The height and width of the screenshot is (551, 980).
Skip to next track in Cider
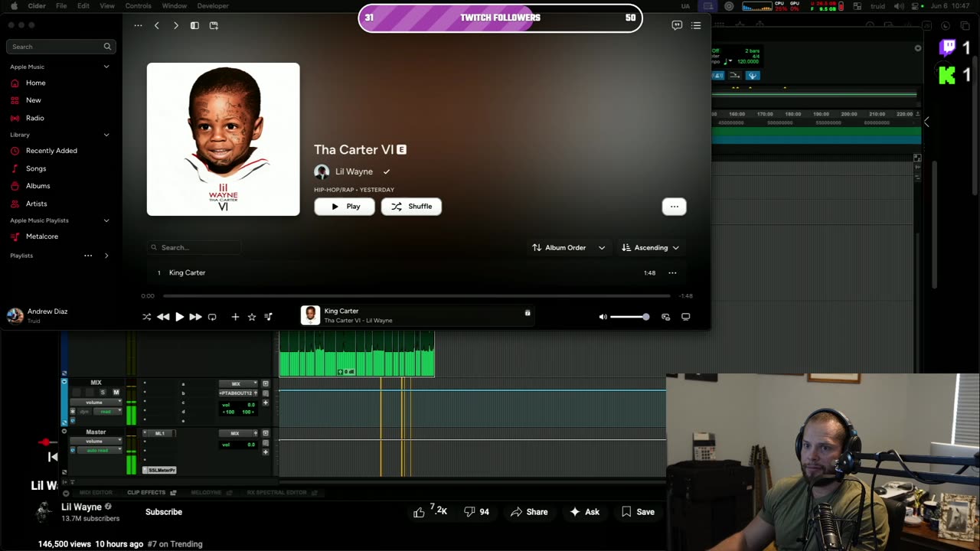pos(195,317)
